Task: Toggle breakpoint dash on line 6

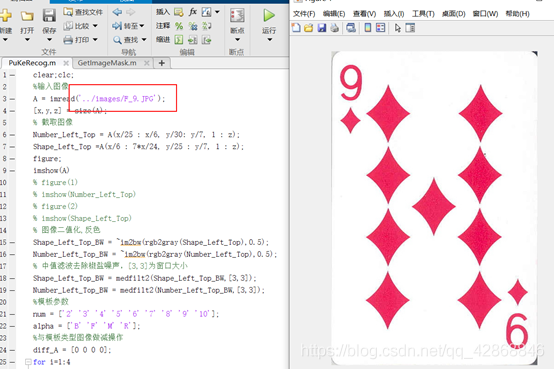Action: (12, 135)
